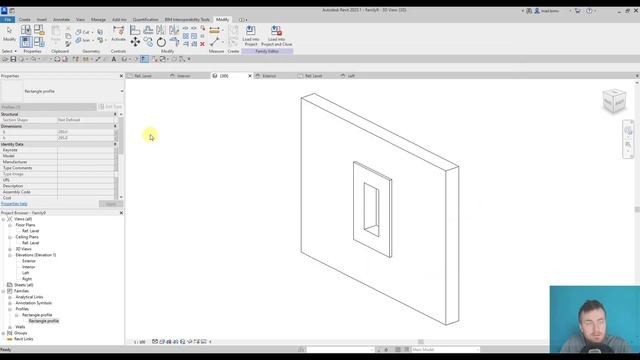Select Exterior elevation in Project Browser
The width and height of the screenshot is (640, 360).
tap(29, 261)
